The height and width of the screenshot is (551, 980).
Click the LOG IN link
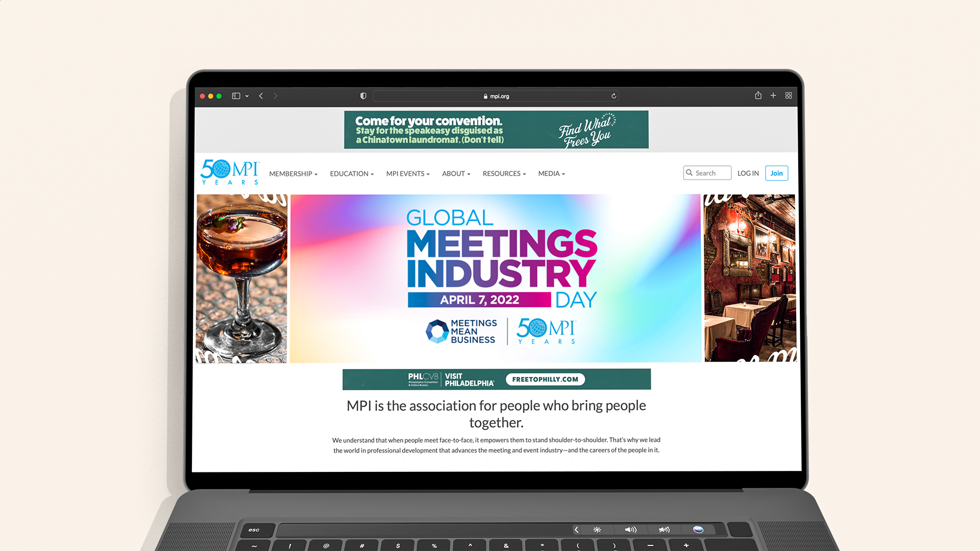(748, 173)
